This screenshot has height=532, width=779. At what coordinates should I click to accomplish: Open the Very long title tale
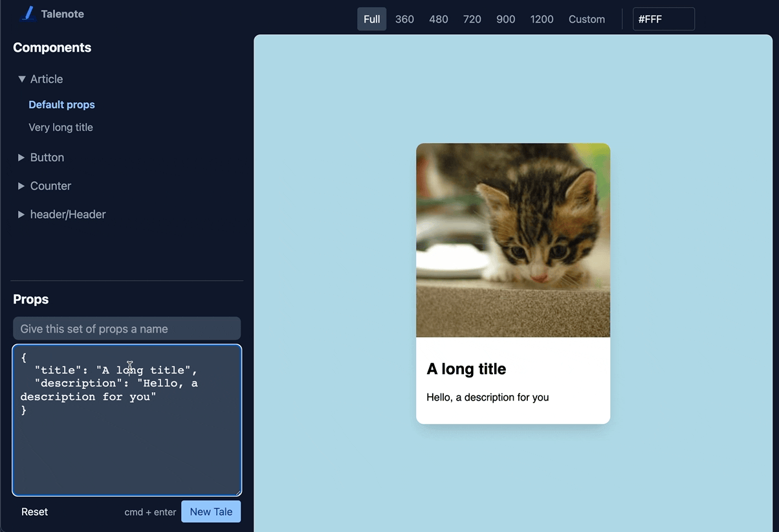click(61, 127)
